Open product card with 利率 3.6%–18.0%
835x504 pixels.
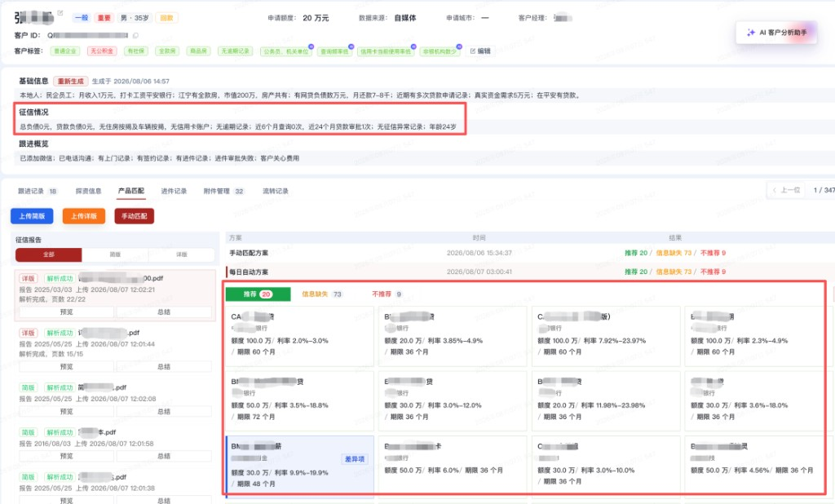coord(755,400)
